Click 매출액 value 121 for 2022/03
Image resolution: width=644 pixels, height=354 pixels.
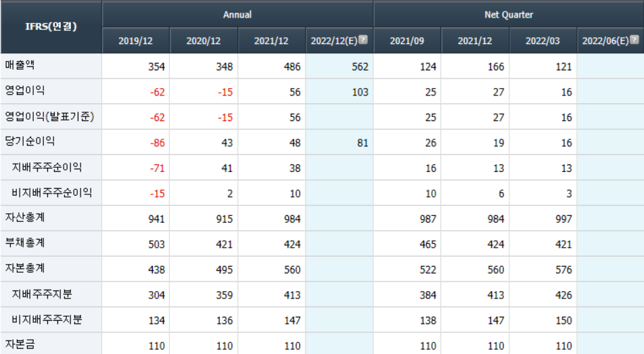pyautogui.click(x=563, y=66)
